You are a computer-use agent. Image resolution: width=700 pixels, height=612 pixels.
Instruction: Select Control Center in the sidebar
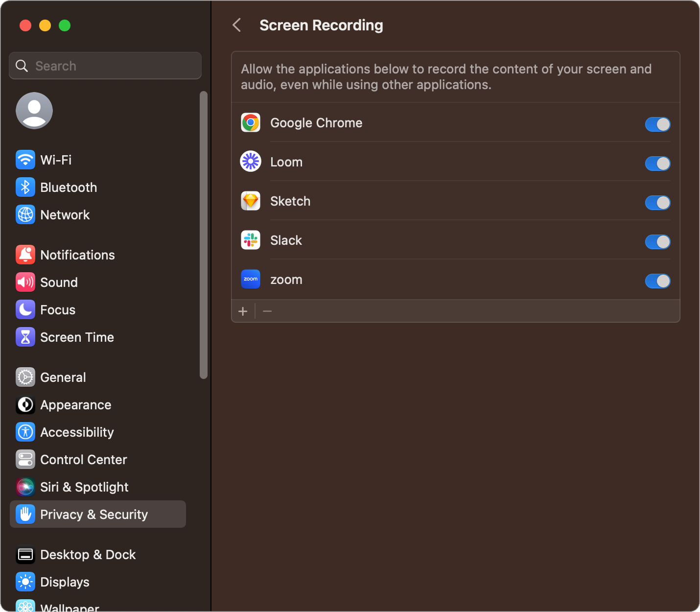[x=98, y=459]
